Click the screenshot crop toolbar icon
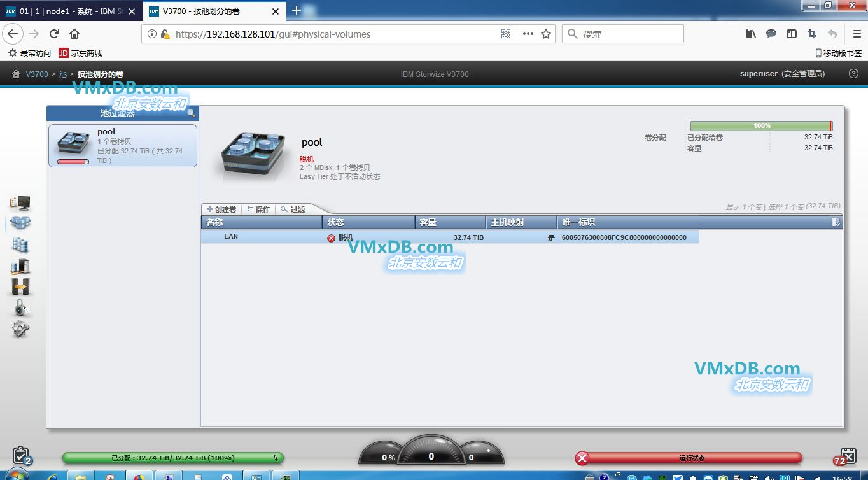This screenshot has width=868, height=480. coord(812,34)
